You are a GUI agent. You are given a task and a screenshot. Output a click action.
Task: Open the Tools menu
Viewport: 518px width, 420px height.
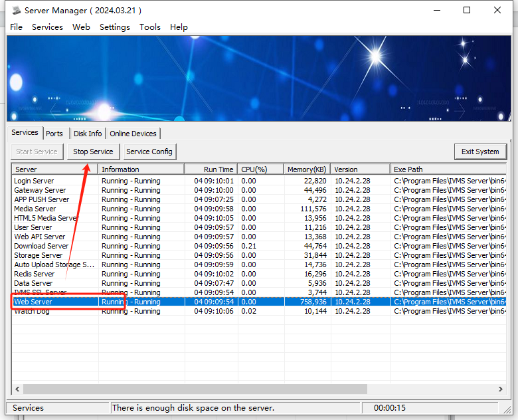(x=149, y=27)
